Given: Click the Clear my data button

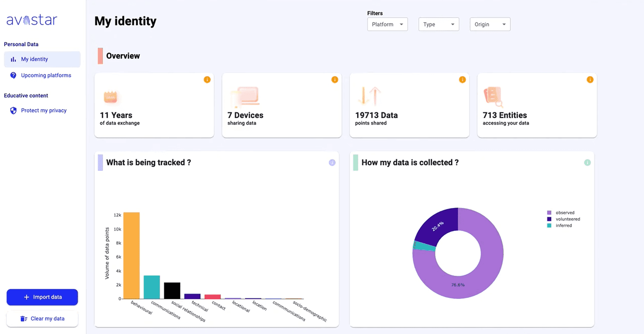Looking at the screenshot, I should click(42, 318).
